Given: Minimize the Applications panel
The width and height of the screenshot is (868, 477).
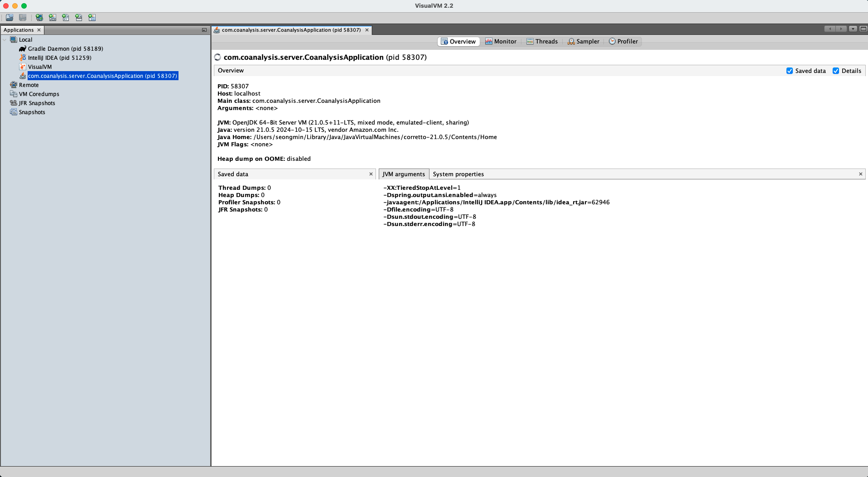Looking at the screenshot, I should pyautogui.click(x=204, y=30).
